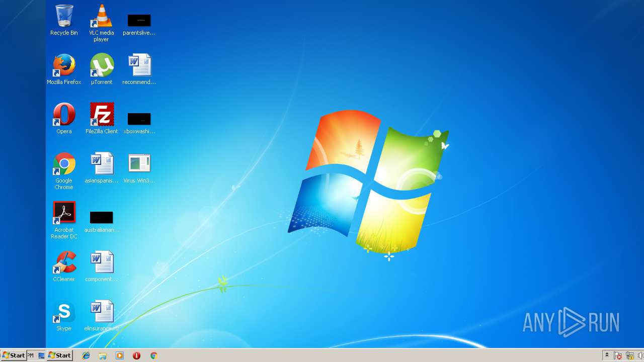Open Windows Explorer folder in taskbar

[103, 355]
